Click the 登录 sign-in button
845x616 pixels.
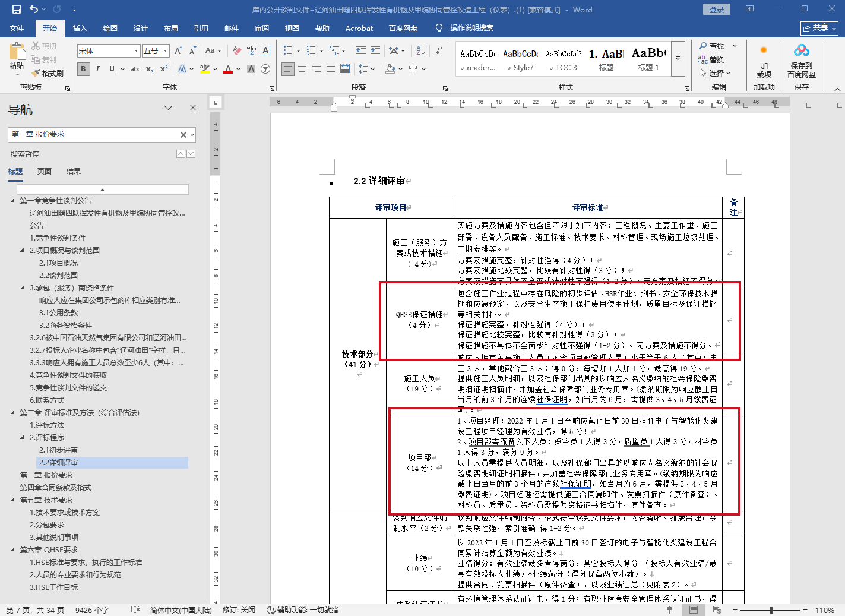pos(716,10)
